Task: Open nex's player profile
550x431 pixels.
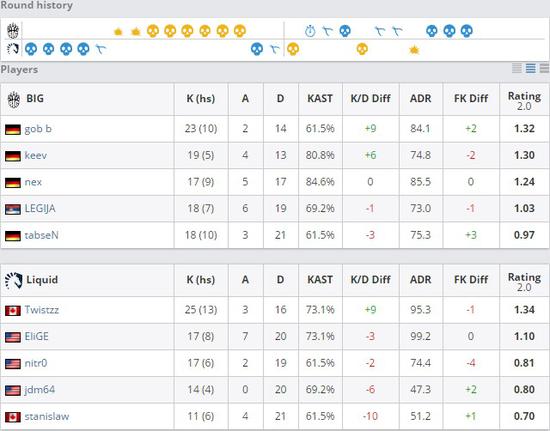Action: [33, 182]
